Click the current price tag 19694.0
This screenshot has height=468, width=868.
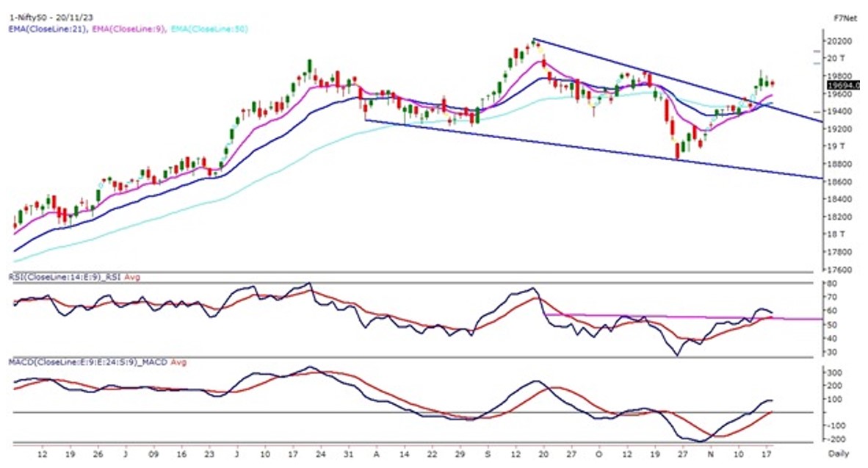pos(843,85)
